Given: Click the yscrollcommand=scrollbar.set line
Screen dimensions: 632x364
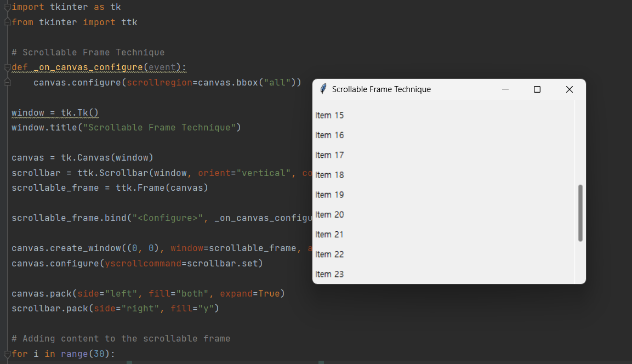Looking at the screenshot, I should coord(137,263).
